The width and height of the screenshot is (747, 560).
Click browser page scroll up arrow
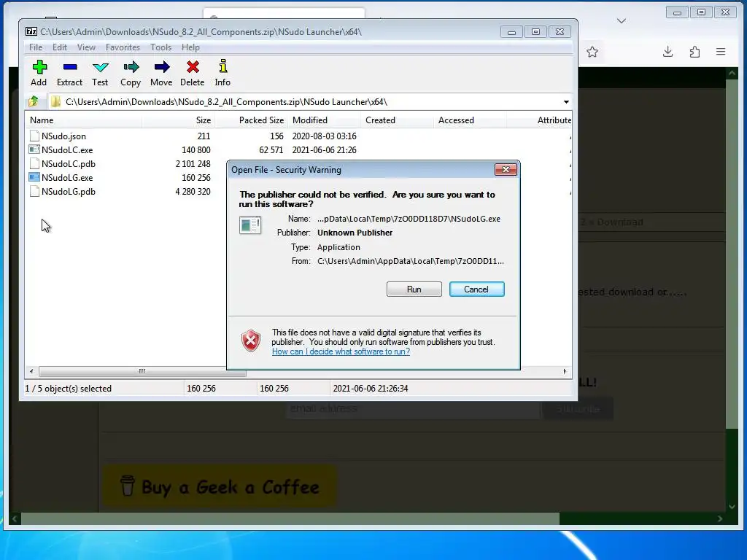(732, 73)
